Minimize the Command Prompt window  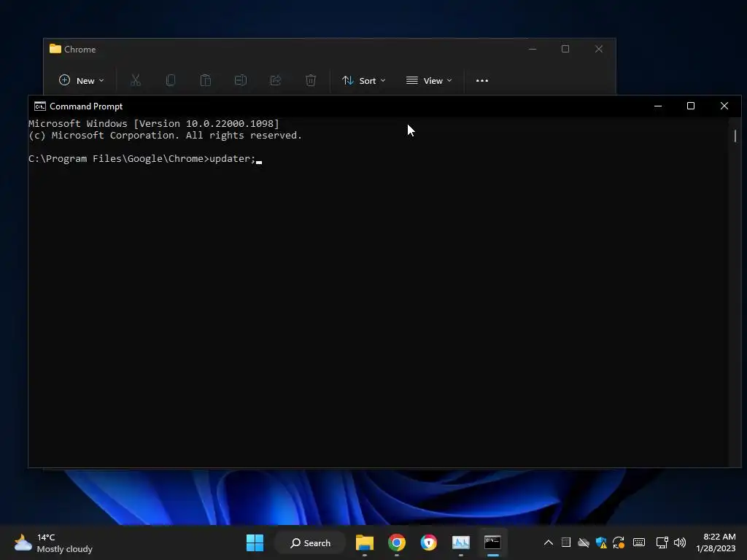[x=658, y=106]
